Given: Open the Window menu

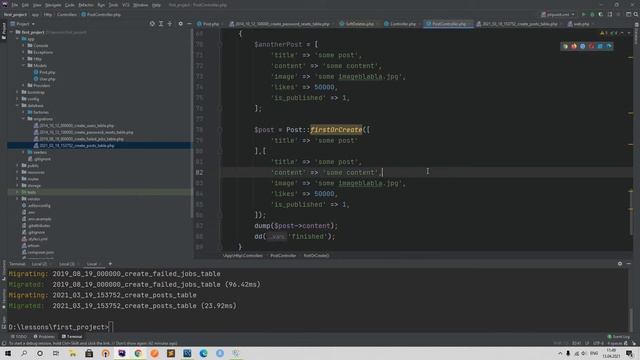Looking at the screenshot, I should click(x=140, y=5).
